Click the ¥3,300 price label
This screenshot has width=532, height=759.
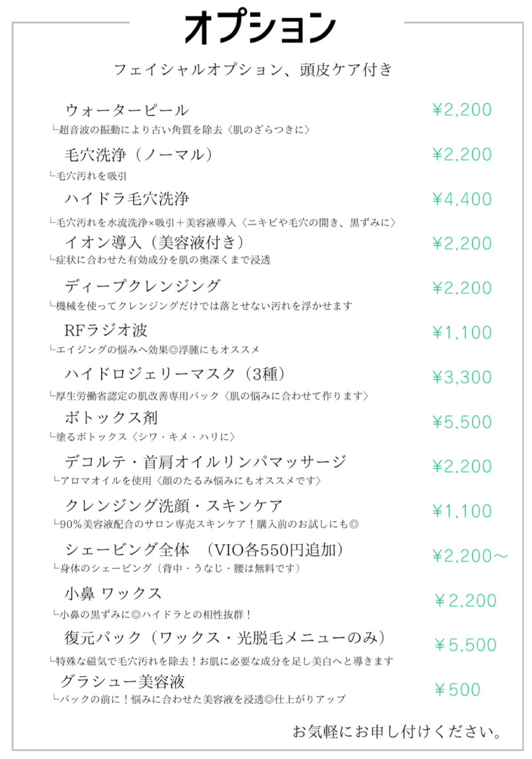[x=462, y=377]
